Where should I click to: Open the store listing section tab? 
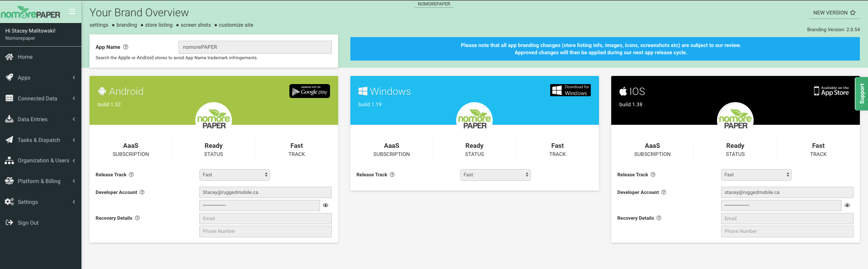coord(159,25)
